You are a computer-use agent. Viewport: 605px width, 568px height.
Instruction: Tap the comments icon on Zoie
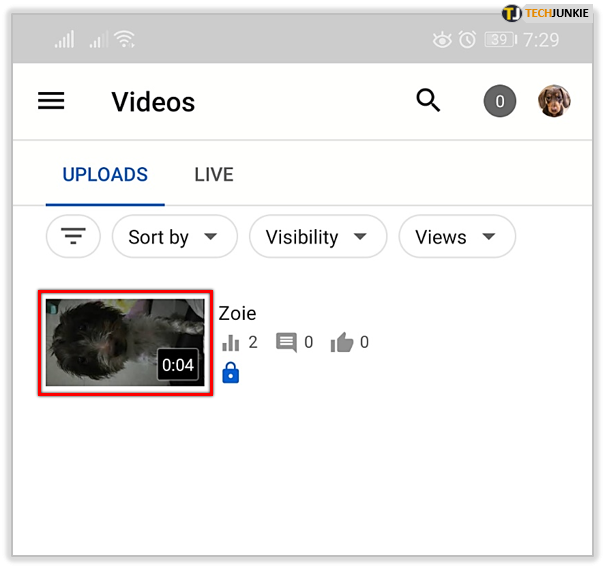[x=286, y=343]
